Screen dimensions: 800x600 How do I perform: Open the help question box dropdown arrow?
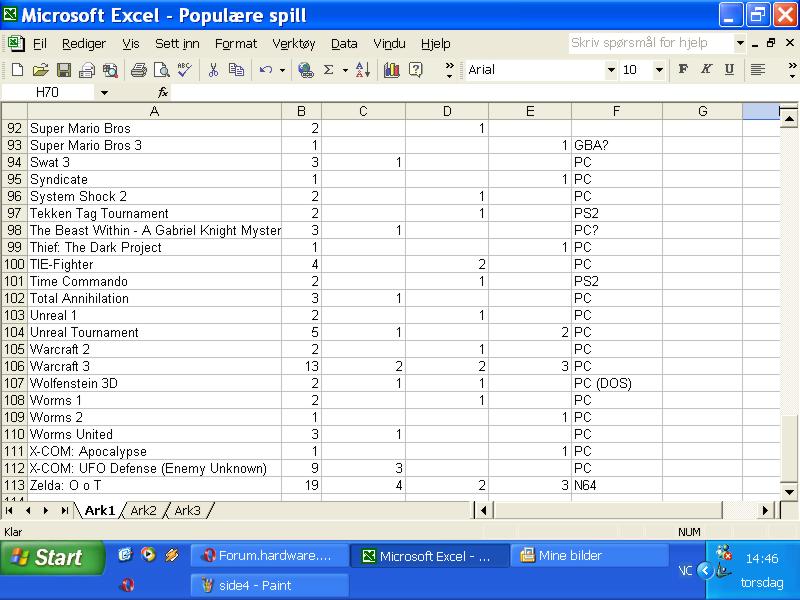pyautogui.click(x=740, y=43)
